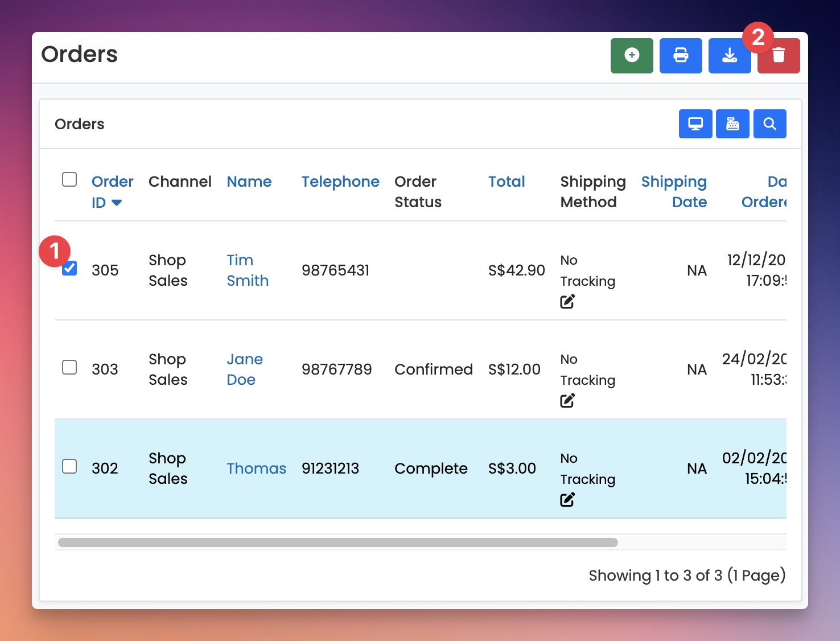This screenshot has width=840, height=641.
Task: Sort by Shipping Date column header
Action: pyautogui.click(x=674, y=192)
